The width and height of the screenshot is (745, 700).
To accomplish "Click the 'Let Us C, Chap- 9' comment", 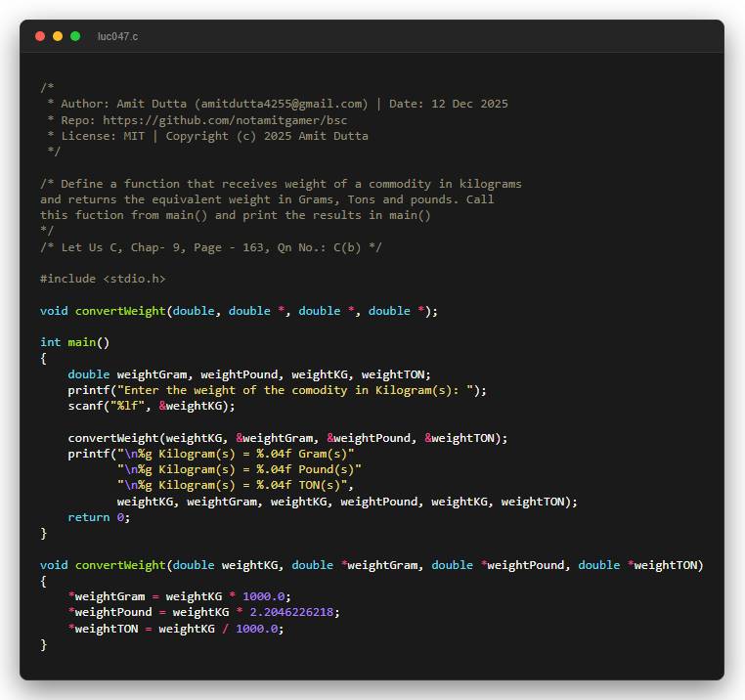I will pos(211,247).
